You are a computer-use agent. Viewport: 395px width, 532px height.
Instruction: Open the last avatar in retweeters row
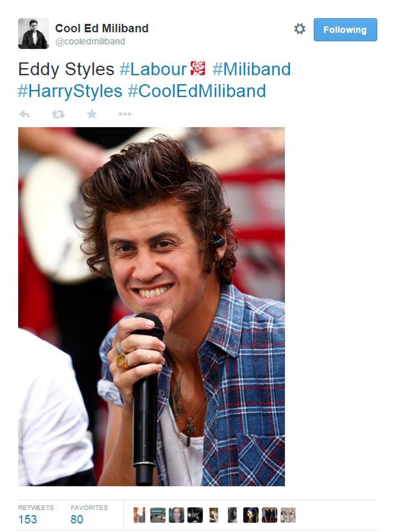click(288, 515)
